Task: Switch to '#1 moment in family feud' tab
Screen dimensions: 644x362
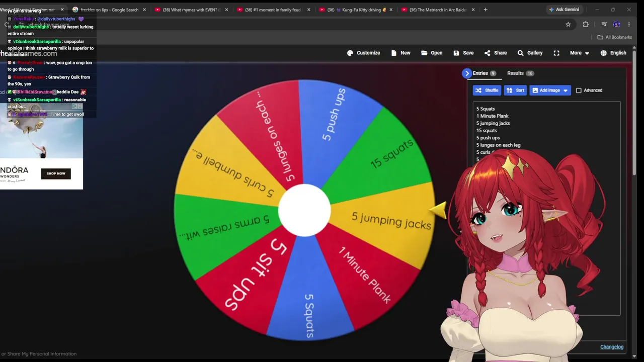Action: pos(273,10)
